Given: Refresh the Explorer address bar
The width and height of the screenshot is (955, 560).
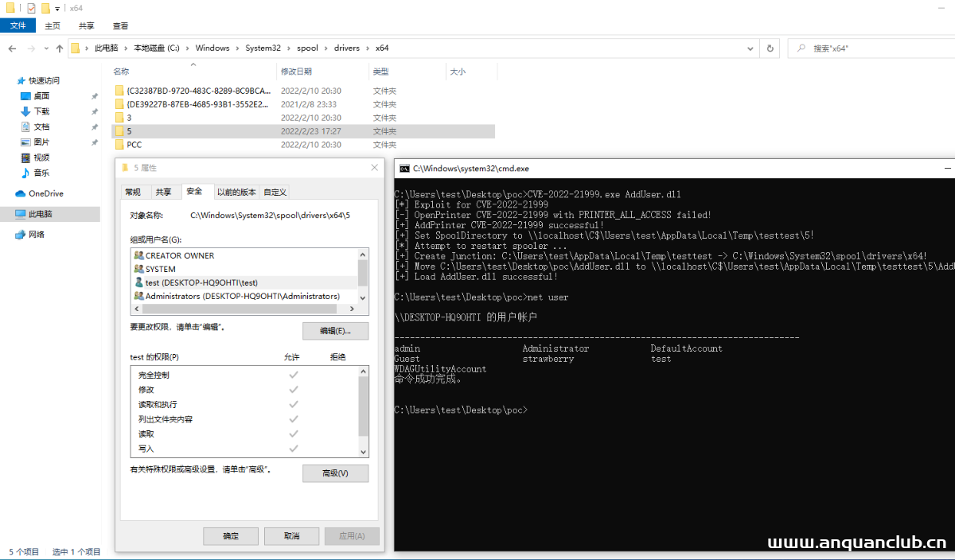Looking at the screenshot, I should pos(770,49).
